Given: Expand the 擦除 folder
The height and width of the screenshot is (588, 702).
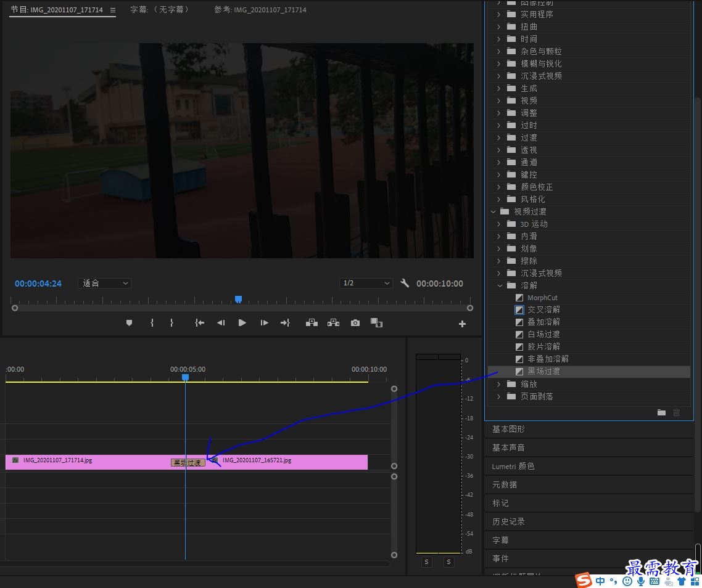Looking at the screenshot, I should (x=499, y=261).
